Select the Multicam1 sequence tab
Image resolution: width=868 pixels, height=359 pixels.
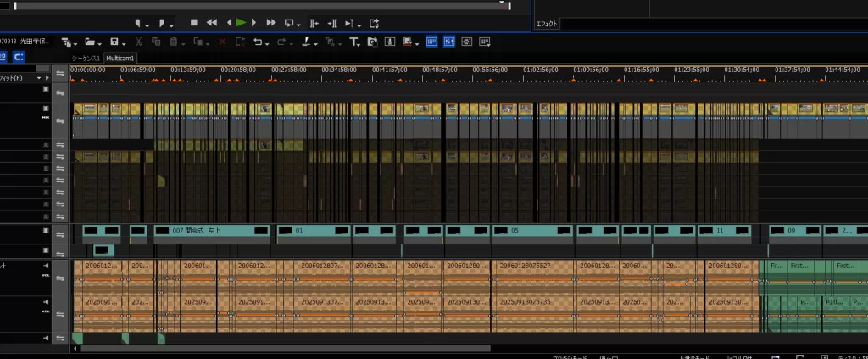[x=120, y=58]
